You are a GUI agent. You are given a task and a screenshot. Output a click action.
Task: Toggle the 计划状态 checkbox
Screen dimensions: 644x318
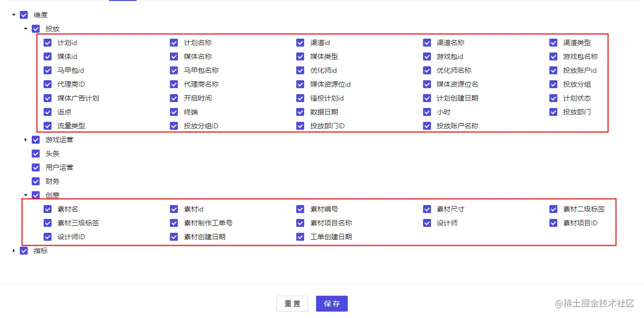(553, 98)
